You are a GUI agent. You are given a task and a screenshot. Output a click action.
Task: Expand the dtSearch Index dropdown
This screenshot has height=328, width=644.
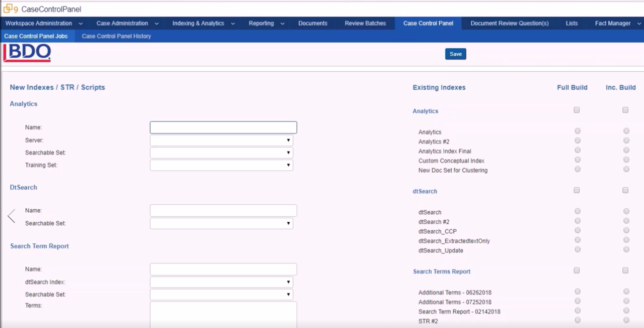[221, 282]
